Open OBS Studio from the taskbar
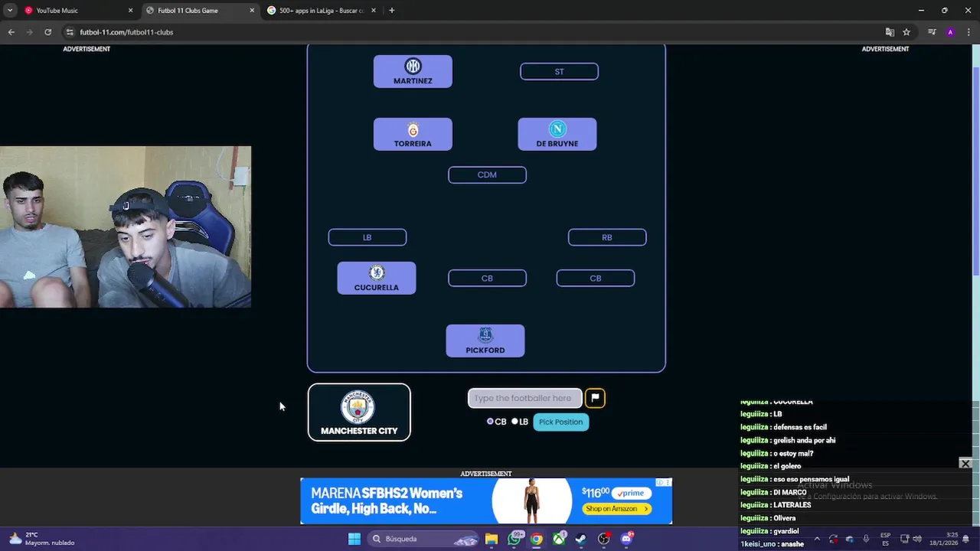Image resolution: width=980 pixels, height=551 pixels. (604, 539)
